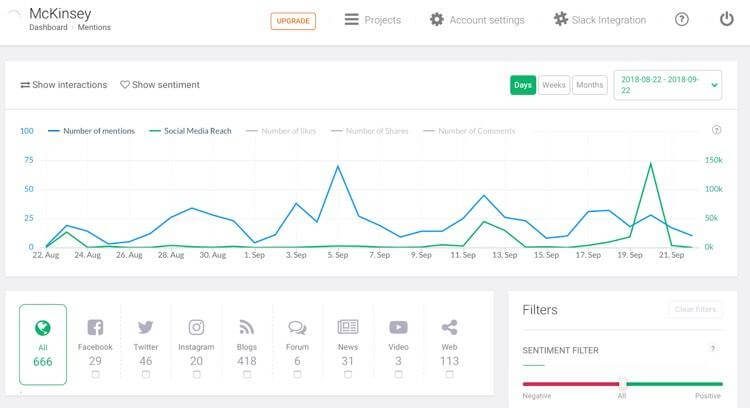Open Account settings label

pyautogui.click(x=487, y=20)
